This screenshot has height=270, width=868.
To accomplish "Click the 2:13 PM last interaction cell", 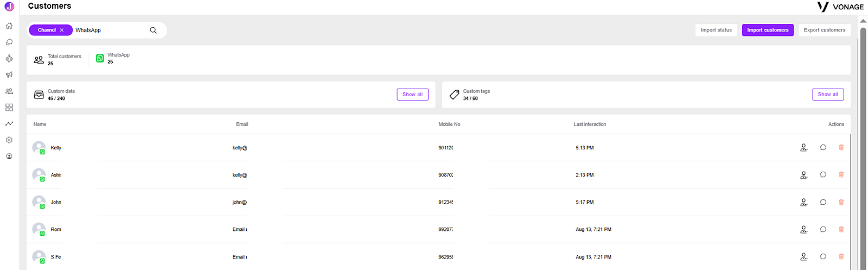I will (x=585, y=175).
